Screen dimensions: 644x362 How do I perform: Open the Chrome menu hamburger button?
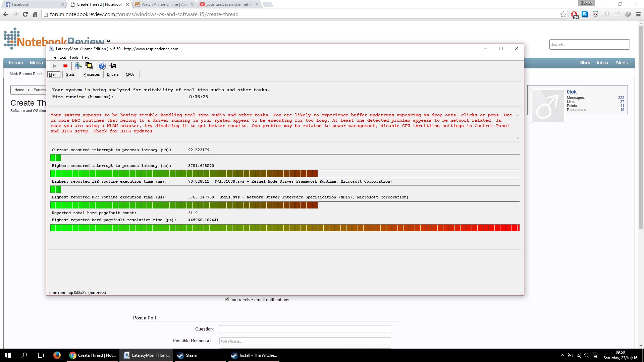(638, 14)
